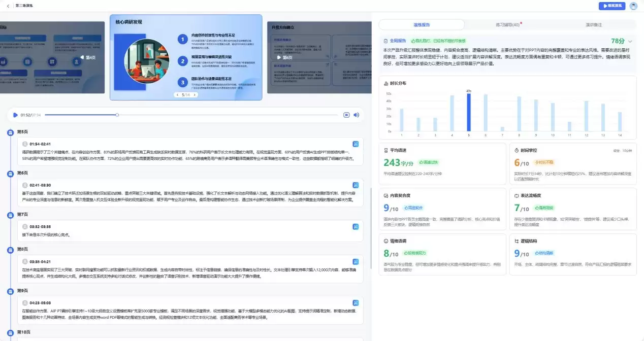Mute audio with the speaker icon
644x341 pixels.
[357, 115]
